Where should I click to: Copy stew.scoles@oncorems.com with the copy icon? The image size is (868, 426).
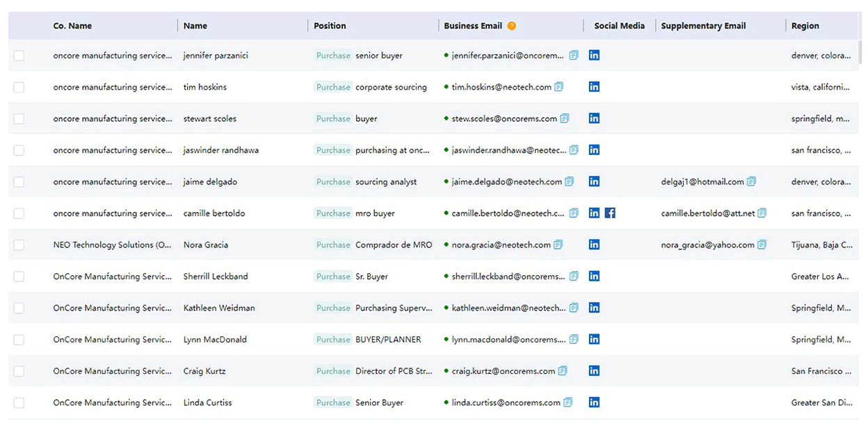pyautogui.click(x=565, y=119)
